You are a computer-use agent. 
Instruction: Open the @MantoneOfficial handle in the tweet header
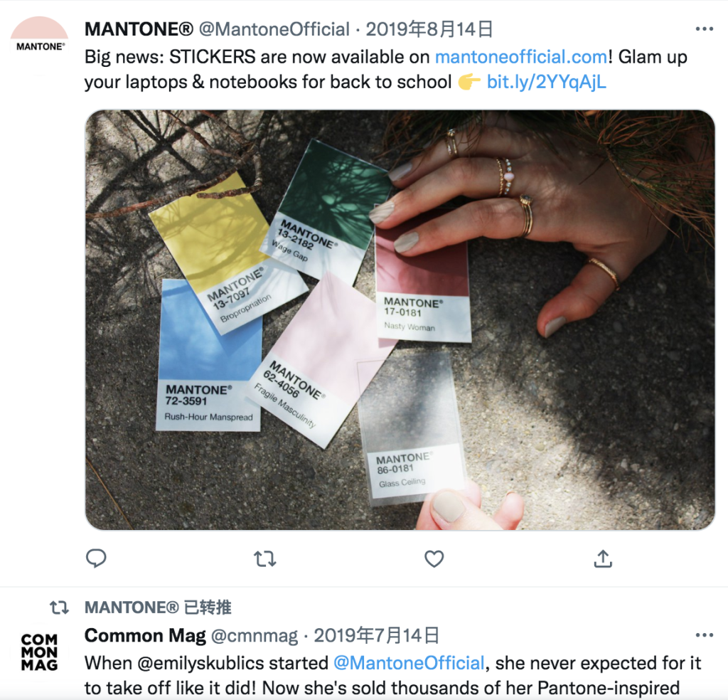(274, 28)
